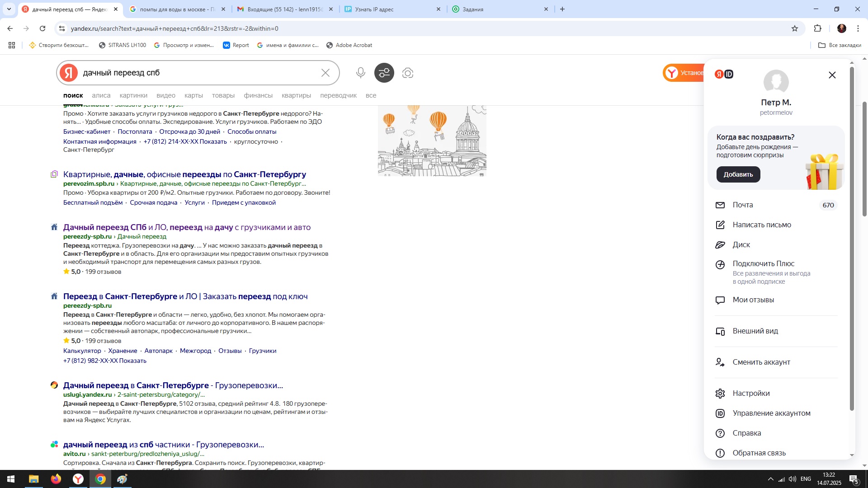Open Яндекс Услуги Дачный переезд result

pos(173,385)
